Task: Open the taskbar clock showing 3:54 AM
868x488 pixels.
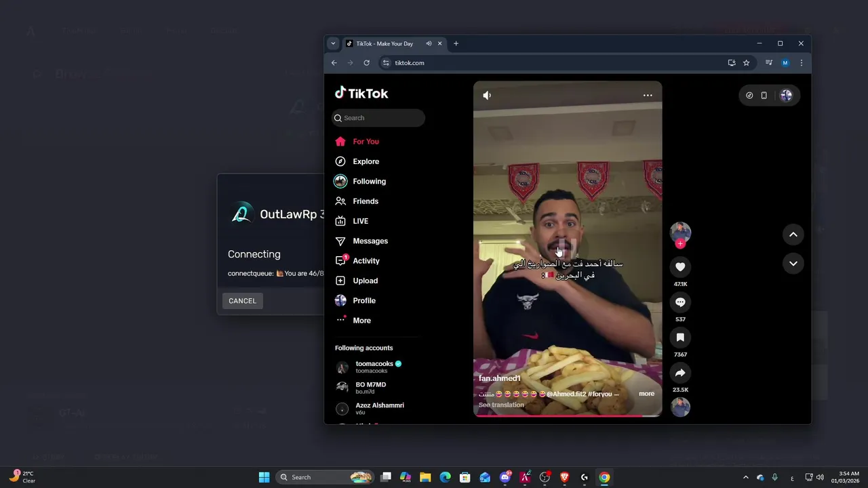Action: (x=846, y=477)
